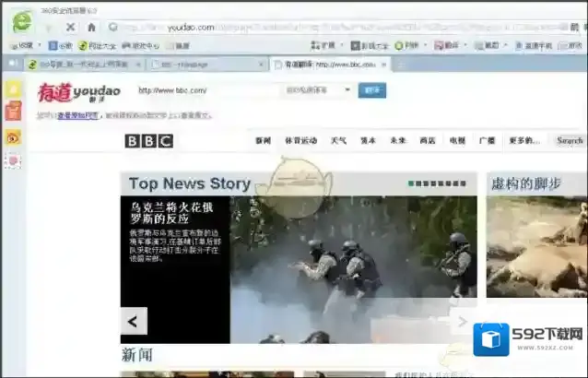This screenshot has height=378, width=588.
Task: Go to browser home page icon
Action: click(x=90, y=28)
